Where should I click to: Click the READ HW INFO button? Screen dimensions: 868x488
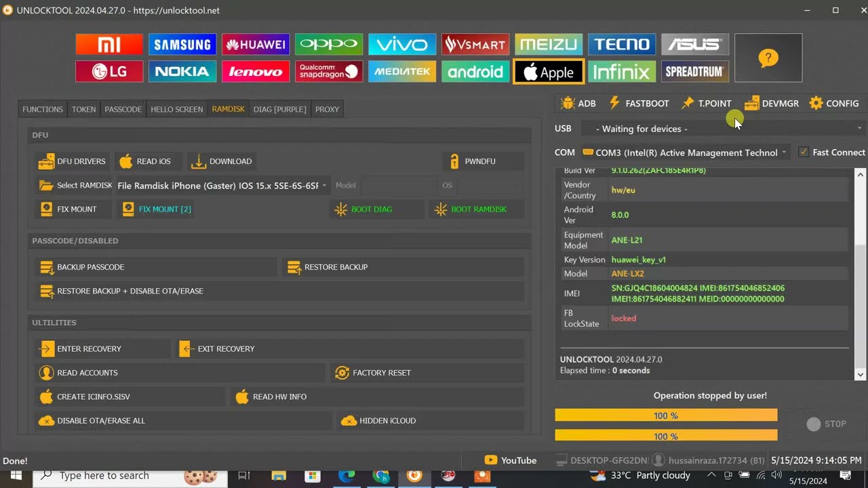377,397
